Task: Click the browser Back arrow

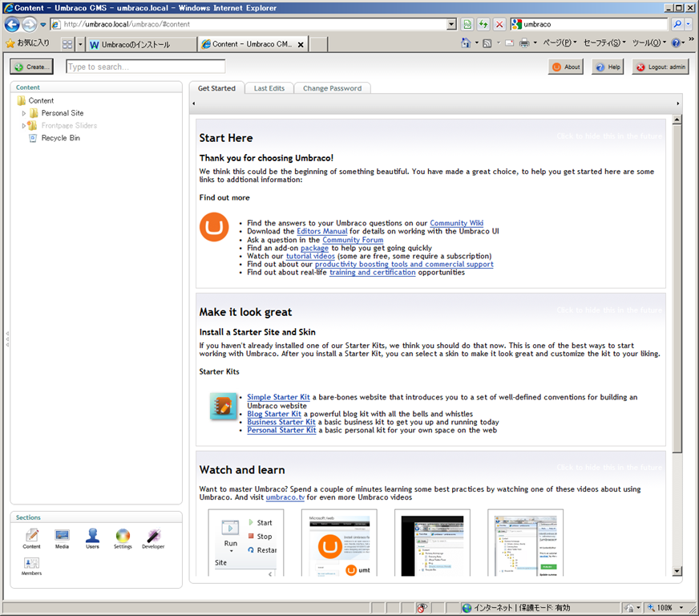Action: tap(12, 25)
